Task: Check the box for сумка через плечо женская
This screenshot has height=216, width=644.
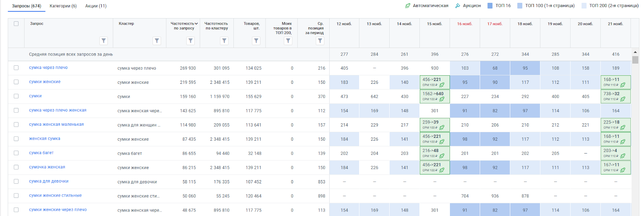Action: click(16, 110)
